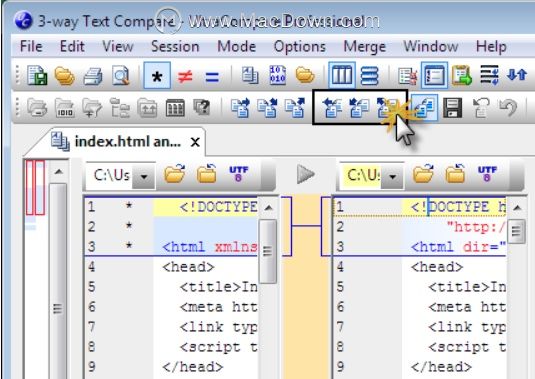
Task: Expand the left pane path dropdown arrow
Action: tap(144, 176)
